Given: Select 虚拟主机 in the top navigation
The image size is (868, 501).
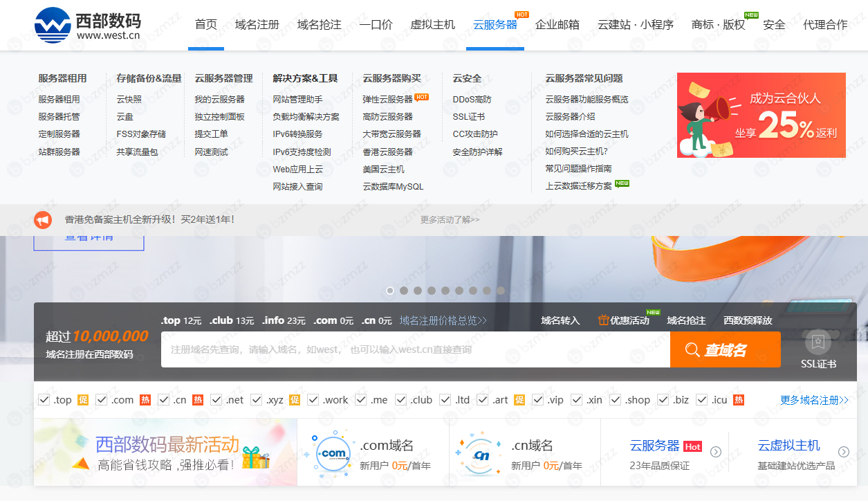Looking at the screenshot, I should [x=433, y=25].
